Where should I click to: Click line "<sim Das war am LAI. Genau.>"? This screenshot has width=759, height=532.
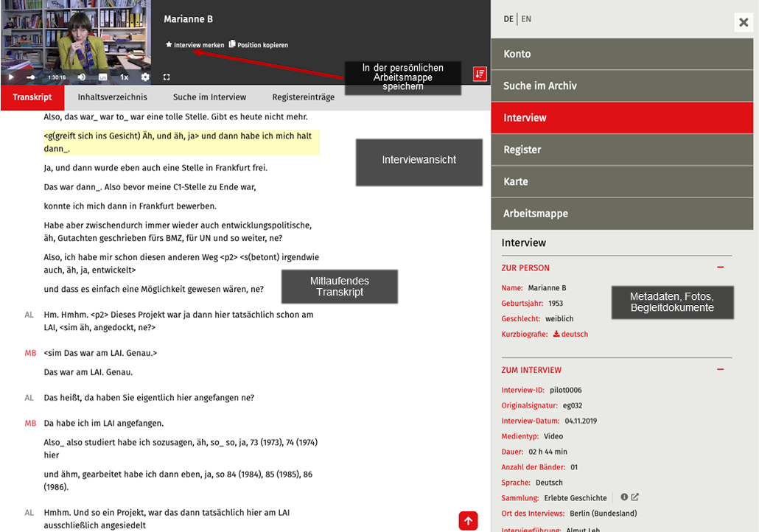tap(101, 353)
